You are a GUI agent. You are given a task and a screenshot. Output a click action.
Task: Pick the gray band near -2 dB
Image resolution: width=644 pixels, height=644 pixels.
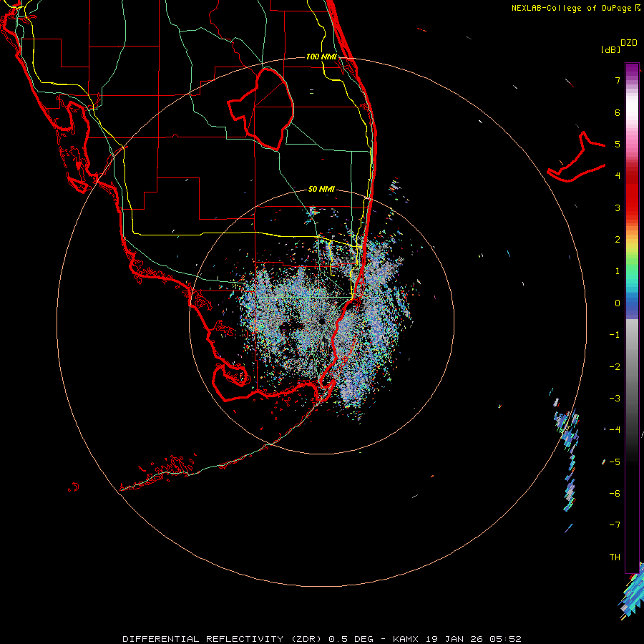point(632,367)
